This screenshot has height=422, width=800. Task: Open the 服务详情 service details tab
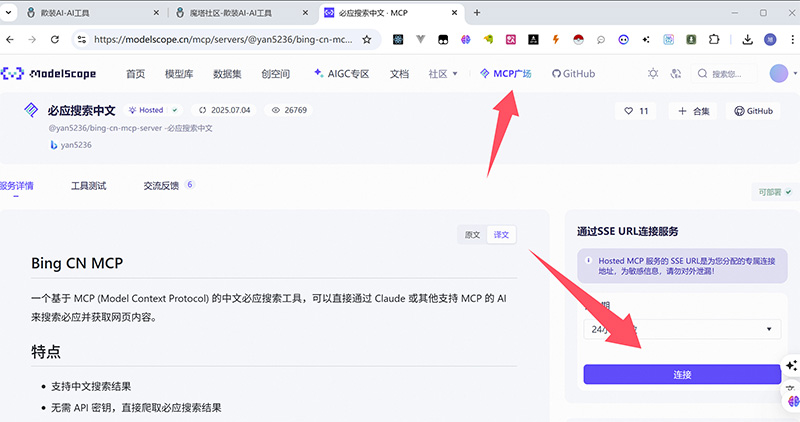[16, 186]
